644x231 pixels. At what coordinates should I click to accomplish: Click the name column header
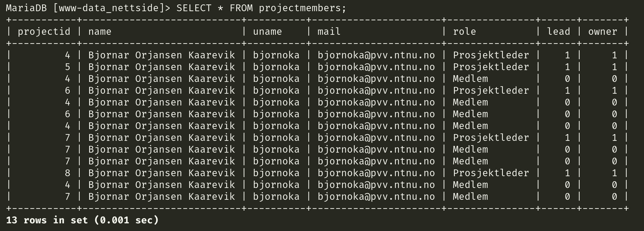(x=100, y=32)
